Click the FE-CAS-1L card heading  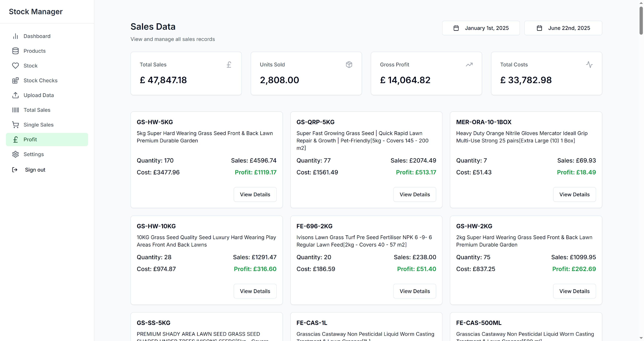tap(312, 323)
